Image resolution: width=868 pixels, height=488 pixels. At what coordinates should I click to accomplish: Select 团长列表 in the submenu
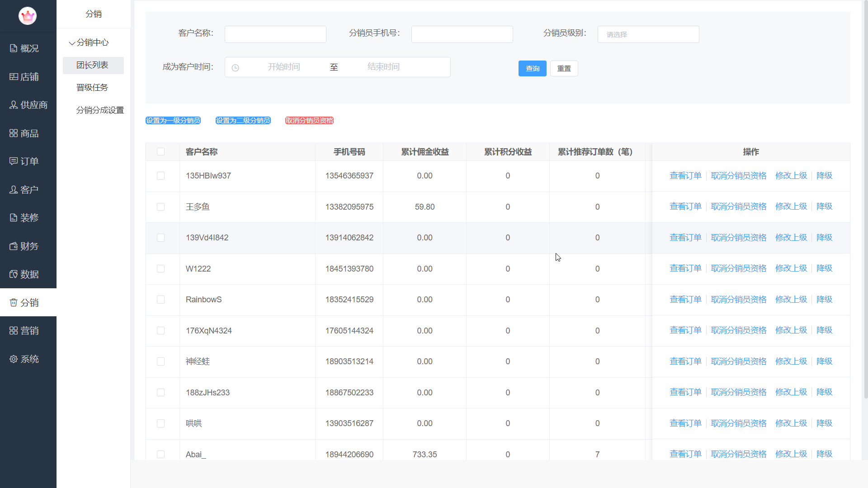point(93,65)
